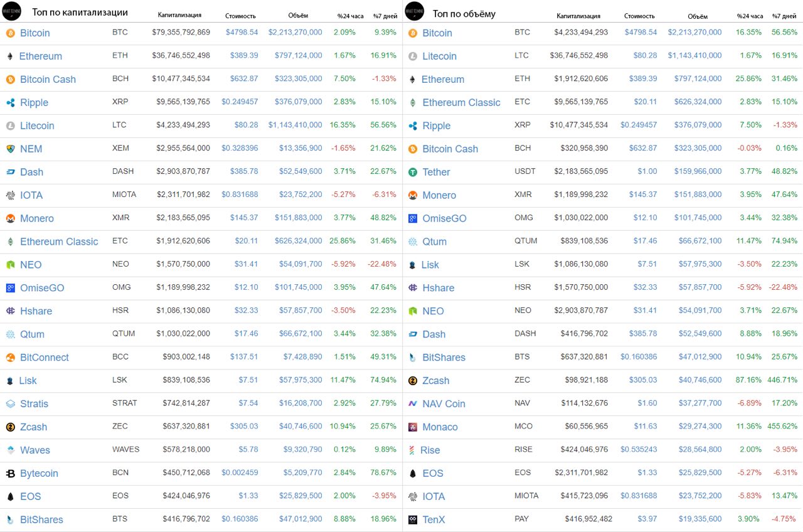Image resolution: width=803 pixels, height=532 pixels.
Task: Click the $0.002459 Bytecoin price
Action: click(x=240, y=473)
